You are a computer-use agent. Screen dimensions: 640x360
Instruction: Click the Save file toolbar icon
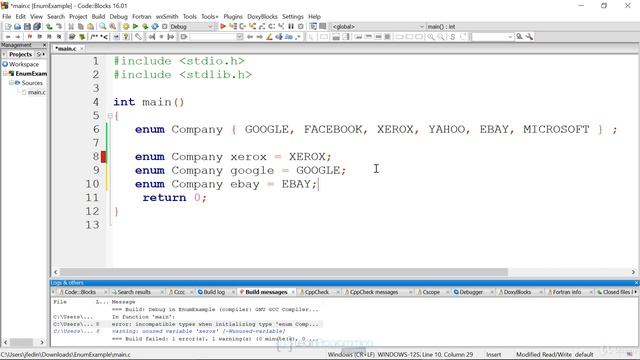click(27, 27)
